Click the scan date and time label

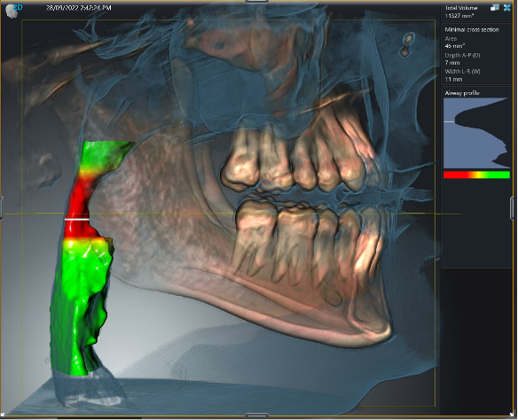[79, 8]
